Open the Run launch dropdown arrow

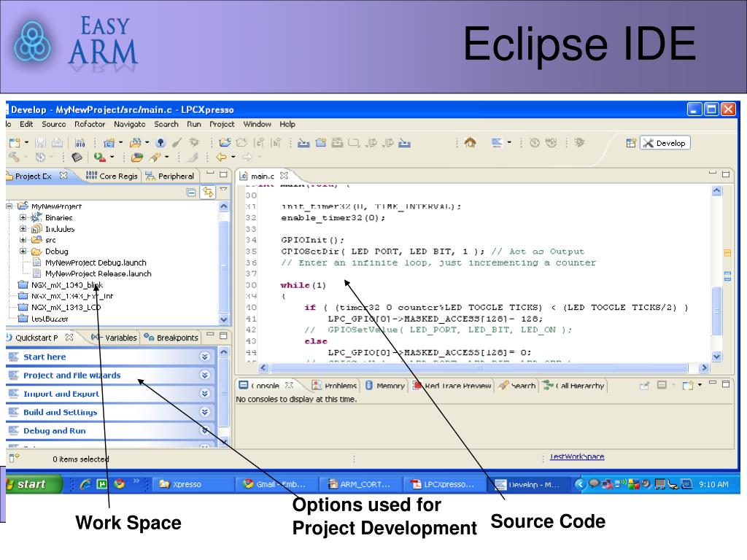pyautogui.click(x=112, y=157)
